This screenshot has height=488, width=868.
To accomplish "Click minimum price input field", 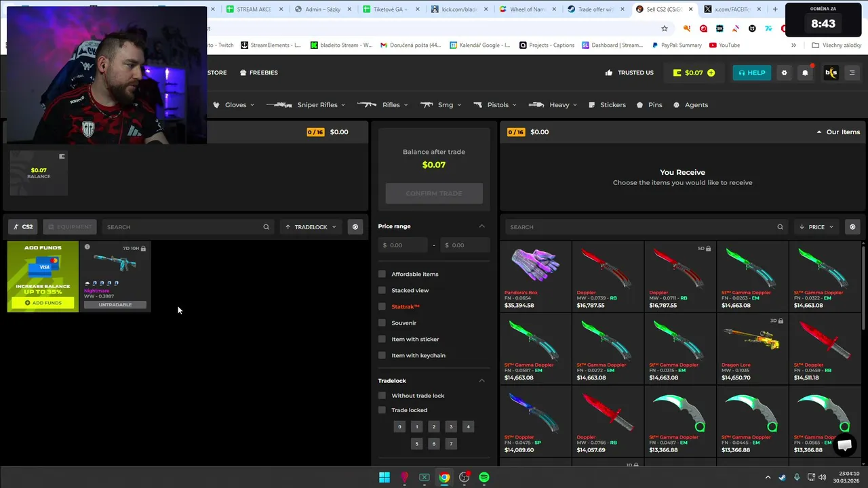I will tap(403, 245).
